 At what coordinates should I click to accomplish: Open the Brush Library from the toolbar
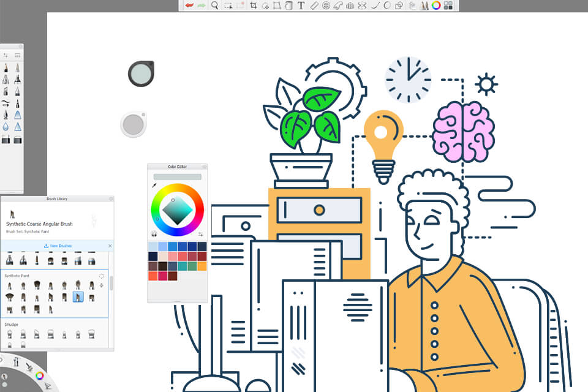point(424,6)
